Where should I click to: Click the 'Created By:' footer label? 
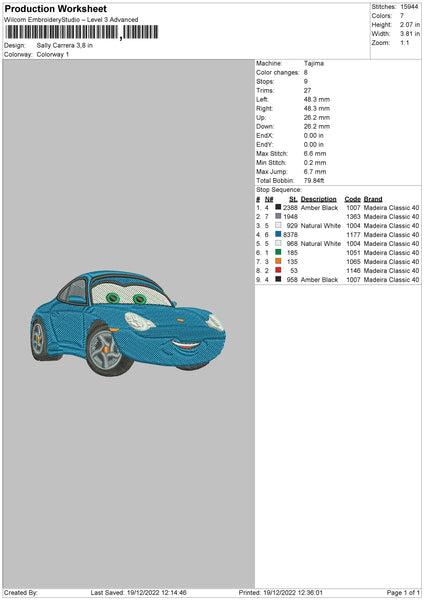coord(21,592)
